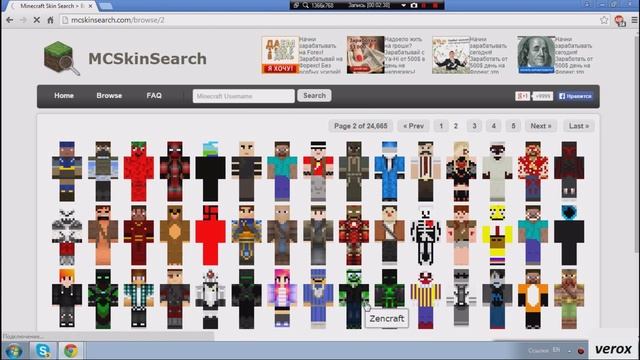Click the Minecraft Username search field

pyautogui.click(x=244, y=96)
